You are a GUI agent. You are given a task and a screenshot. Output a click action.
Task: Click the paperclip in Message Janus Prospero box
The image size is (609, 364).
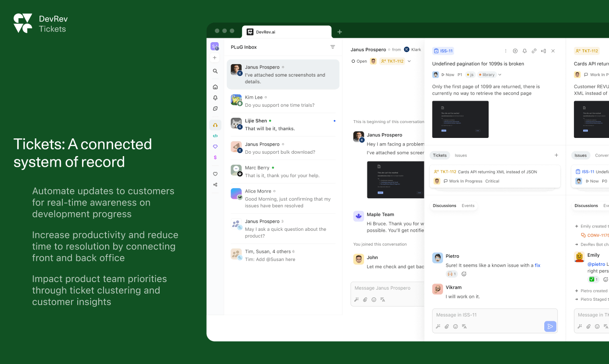[365, 300]
